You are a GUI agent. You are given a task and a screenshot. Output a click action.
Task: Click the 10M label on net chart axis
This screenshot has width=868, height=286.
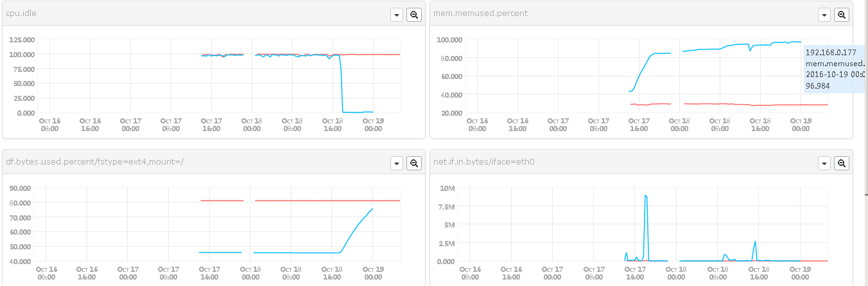449,188
